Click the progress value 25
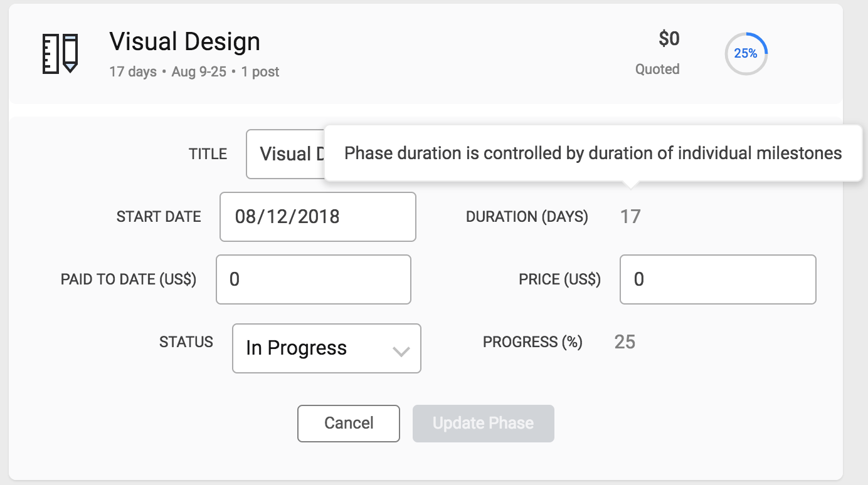Viewport: 868px width, 485px height. [x=625, y=342]
